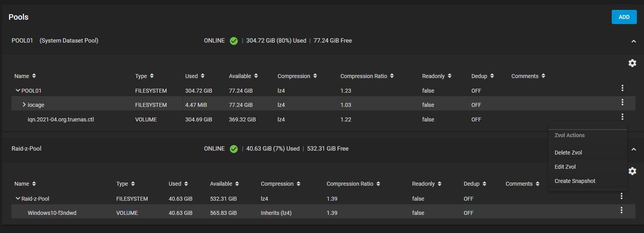Image resolution: width=644 pixels, height=233 pixels.
Task: Open three-dot menu for Windows10-f3ndwd zvol
Action: [x=622, y=210]
